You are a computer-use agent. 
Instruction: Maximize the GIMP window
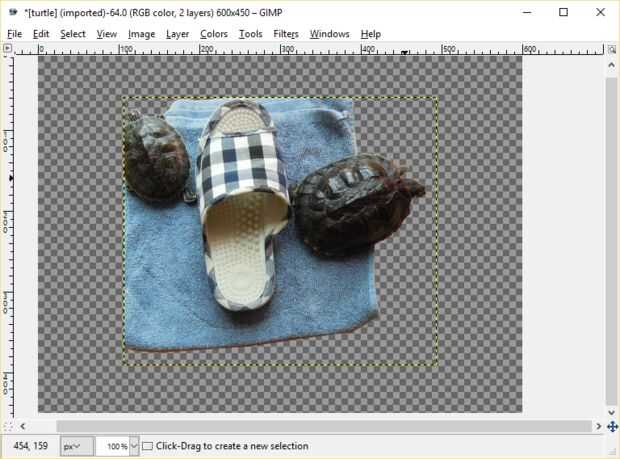pos(563,12)
